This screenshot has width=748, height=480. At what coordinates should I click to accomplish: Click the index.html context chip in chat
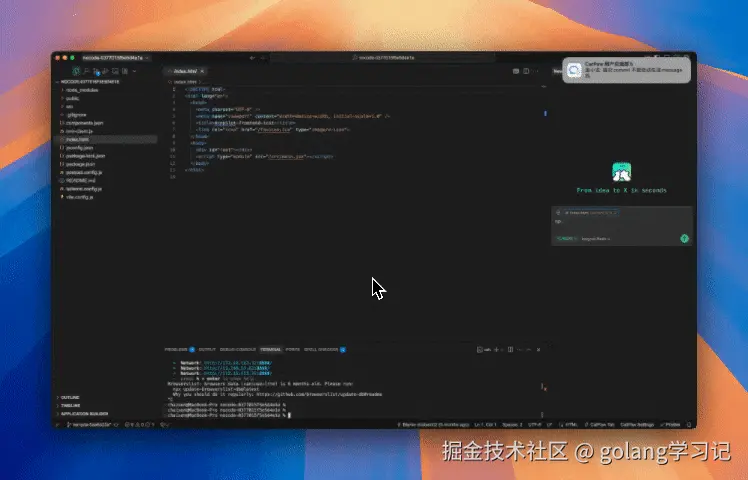591,212
